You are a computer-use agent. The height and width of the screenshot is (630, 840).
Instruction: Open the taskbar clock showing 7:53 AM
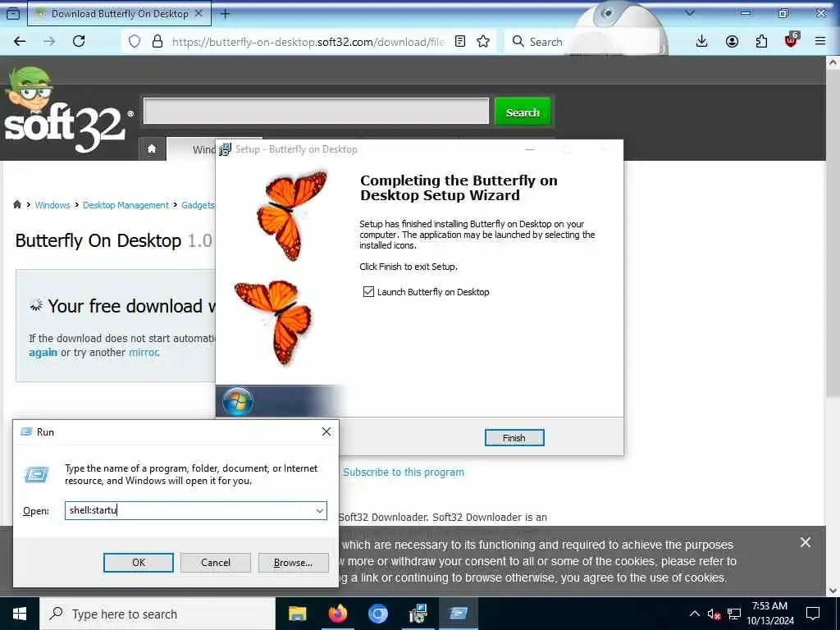coord(769,614)
